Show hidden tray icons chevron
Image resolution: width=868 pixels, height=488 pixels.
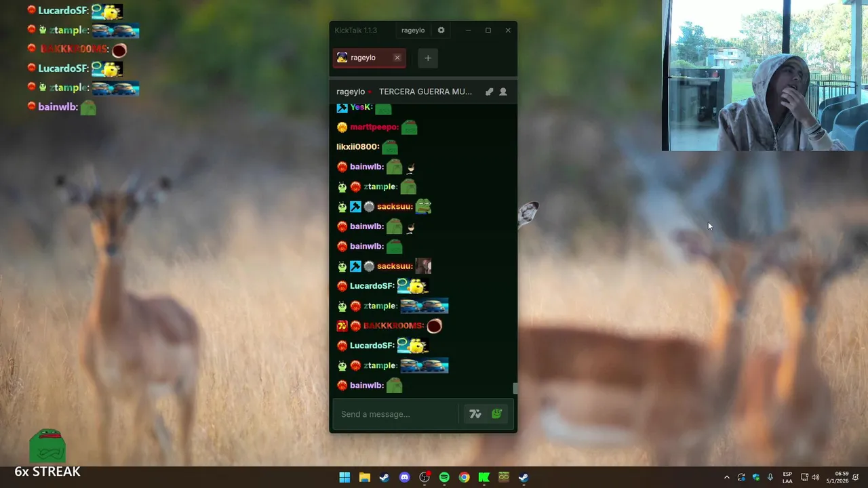(x=727, y=477)
